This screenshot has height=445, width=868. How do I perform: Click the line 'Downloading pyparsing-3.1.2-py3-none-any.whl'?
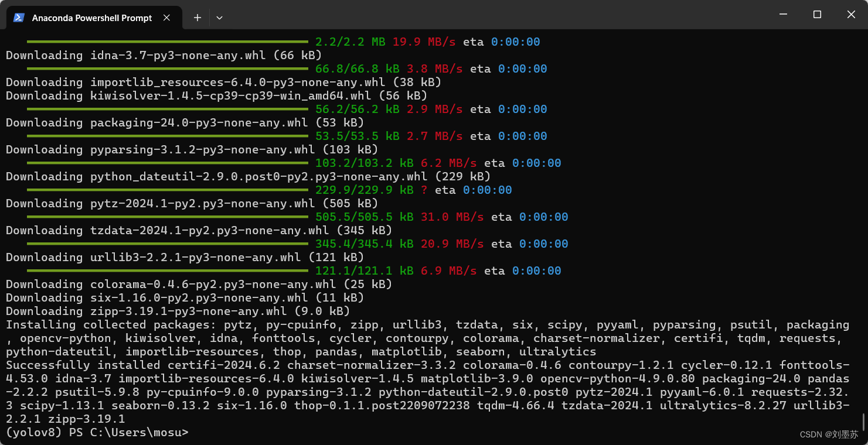pos(192,150)
